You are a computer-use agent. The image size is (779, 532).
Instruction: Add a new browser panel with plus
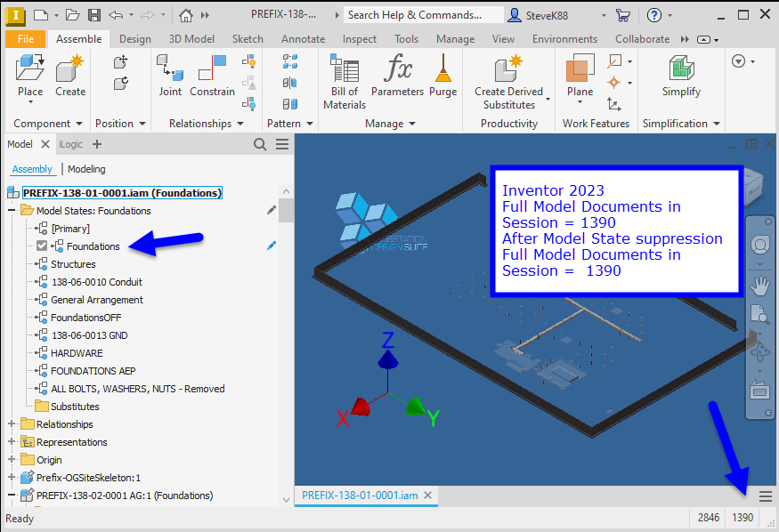tap(97, 144)
